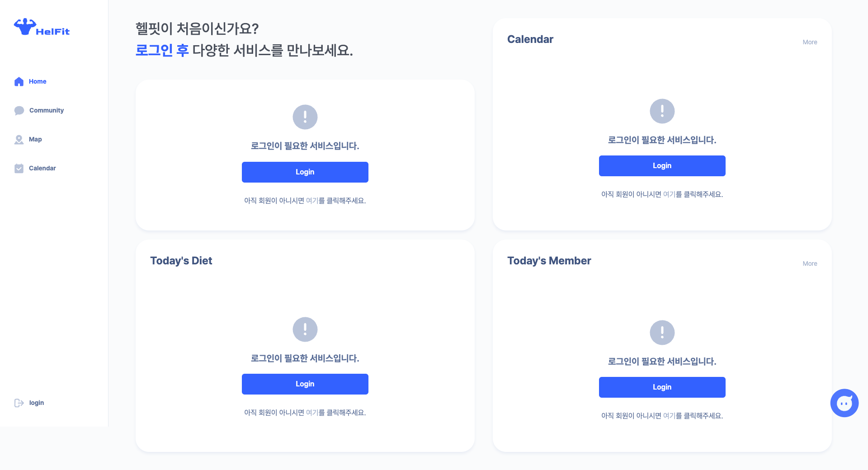Screen dimensions: 868x470
Task: Click the Home house icon in sidebar
Action: coord(19,81)
